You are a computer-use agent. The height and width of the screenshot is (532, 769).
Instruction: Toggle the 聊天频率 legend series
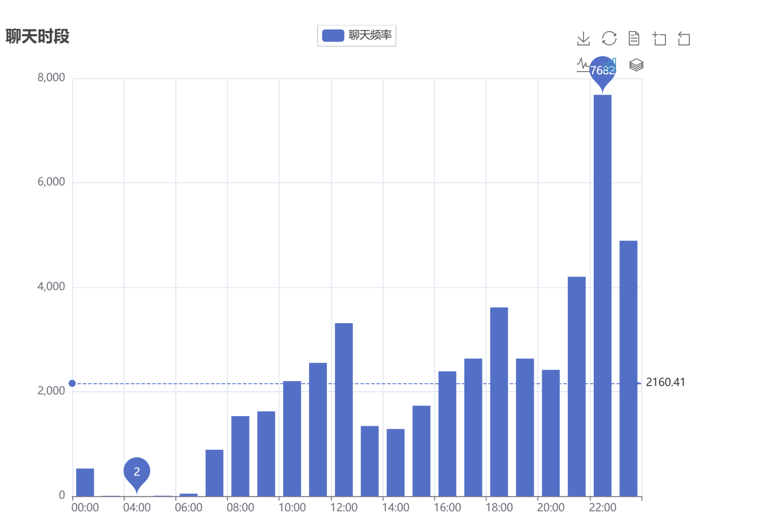pyautogui.click(x=370, y=36)
